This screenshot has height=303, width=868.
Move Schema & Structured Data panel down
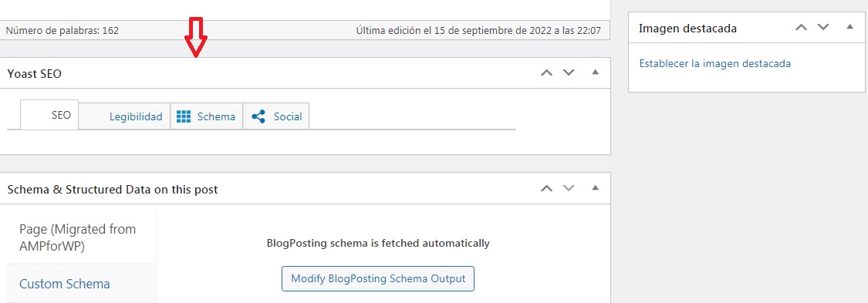(569, 189)
